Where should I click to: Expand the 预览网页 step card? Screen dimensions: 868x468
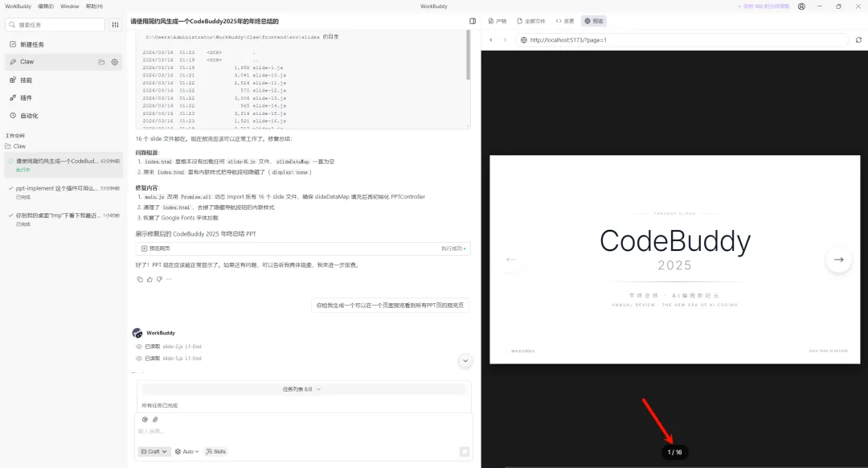pos(303,248)
